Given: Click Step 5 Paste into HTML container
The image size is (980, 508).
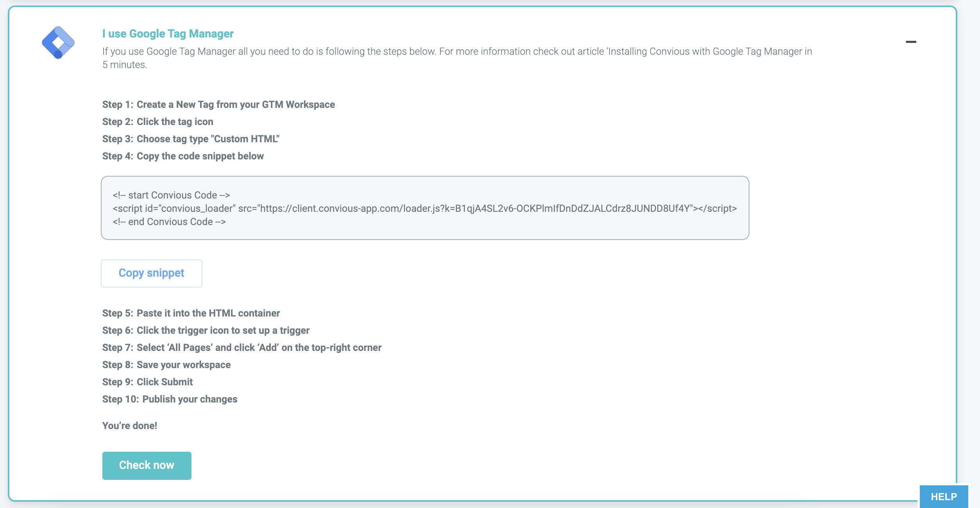Looking at the screenshot, I should [191, 313].
